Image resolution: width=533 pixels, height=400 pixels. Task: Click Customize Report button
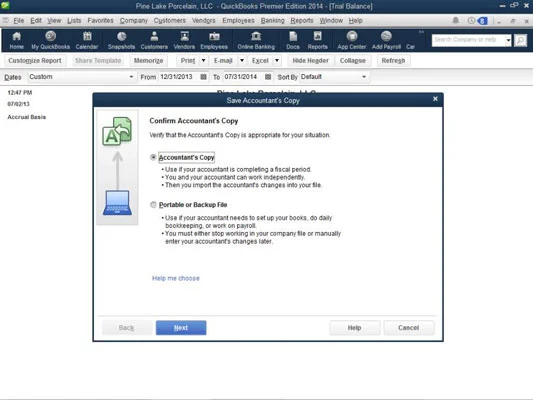35,60
